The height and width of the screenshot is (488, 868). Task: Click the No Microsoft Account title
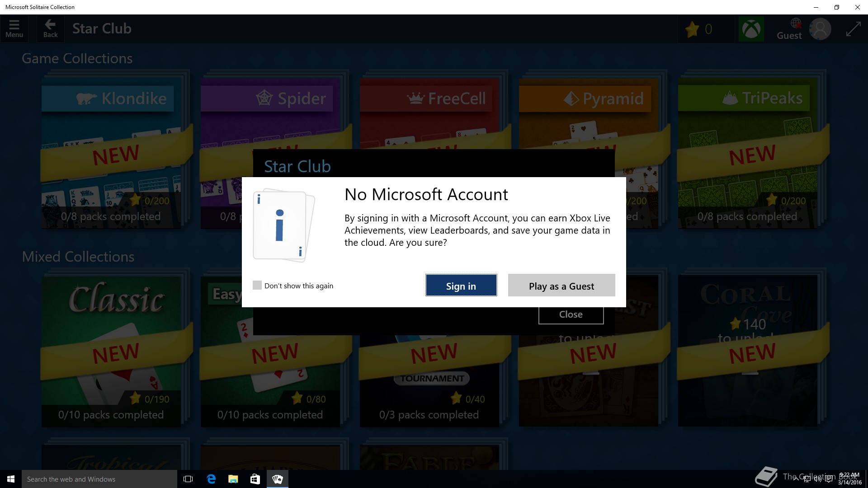(426, 194)
